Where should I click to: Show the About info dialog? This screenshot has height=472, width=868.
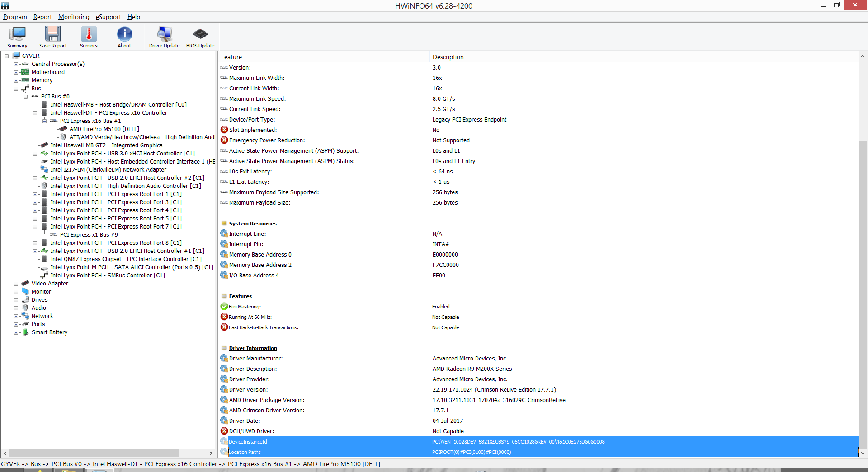click(x=124, y=37)
